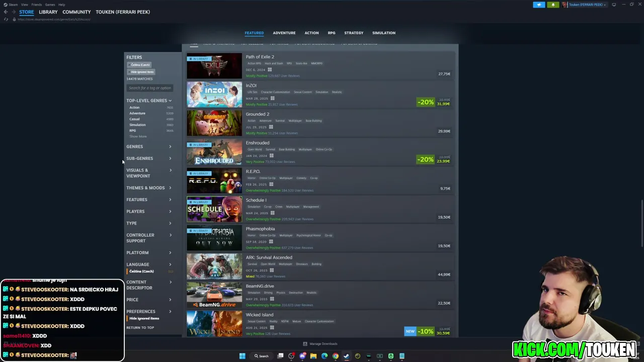
Task: Go back with the Steam back arrow
Action: coord(6,12)
